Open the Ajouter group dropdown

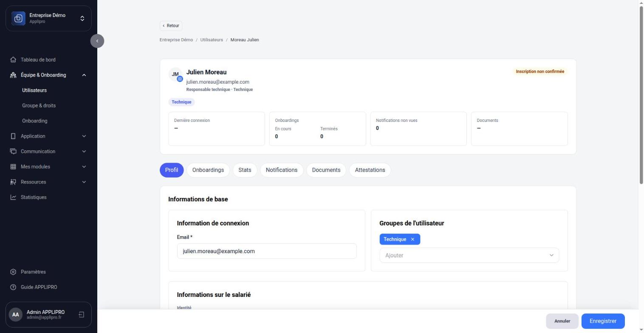tap(469, 255)
